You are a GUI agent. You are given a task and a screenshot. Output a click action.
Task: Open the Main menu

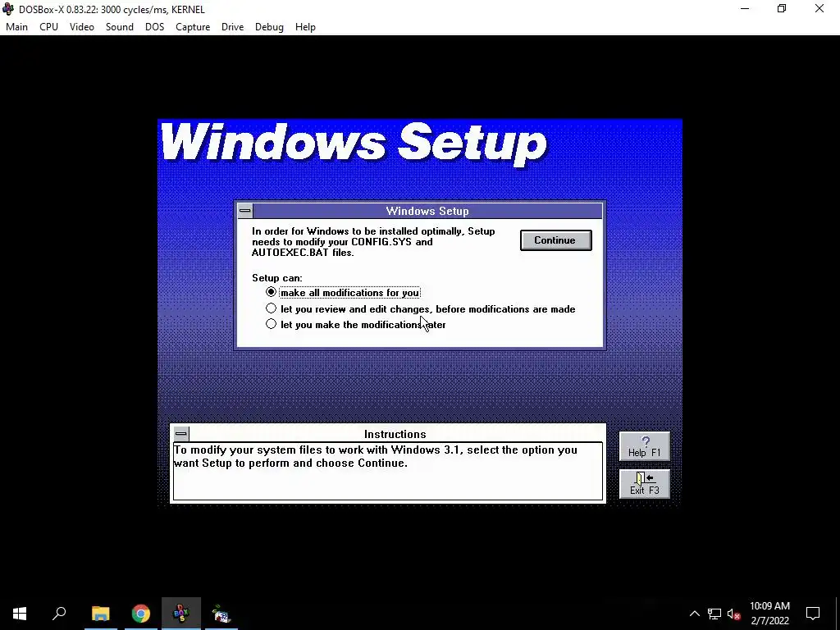pyautogui.click(x=16, y=27)
